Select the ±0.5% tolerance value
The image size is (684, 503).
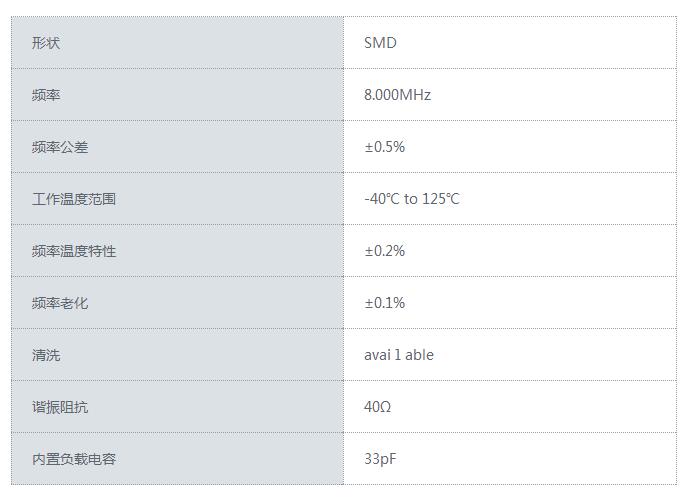point(384,147)
